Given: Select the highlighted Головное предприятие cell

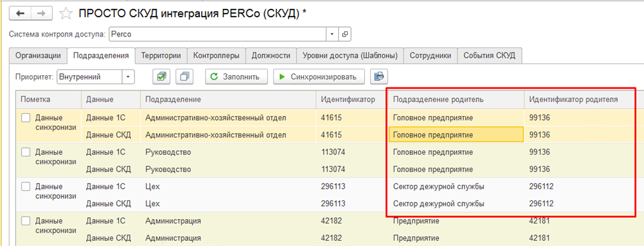Looking at the screenshot, I should coord(456,135).
